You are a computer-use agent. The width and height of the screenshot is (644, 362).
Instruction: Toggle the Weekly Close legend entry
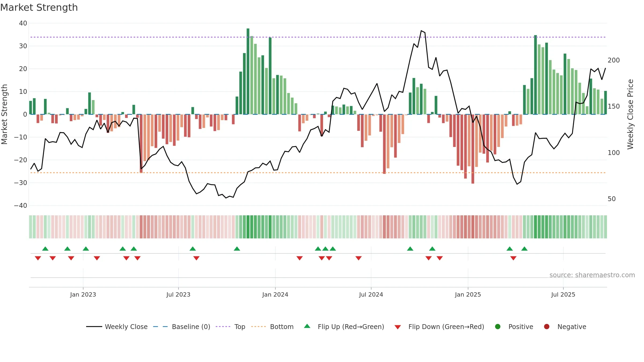[x=117, y=327]
